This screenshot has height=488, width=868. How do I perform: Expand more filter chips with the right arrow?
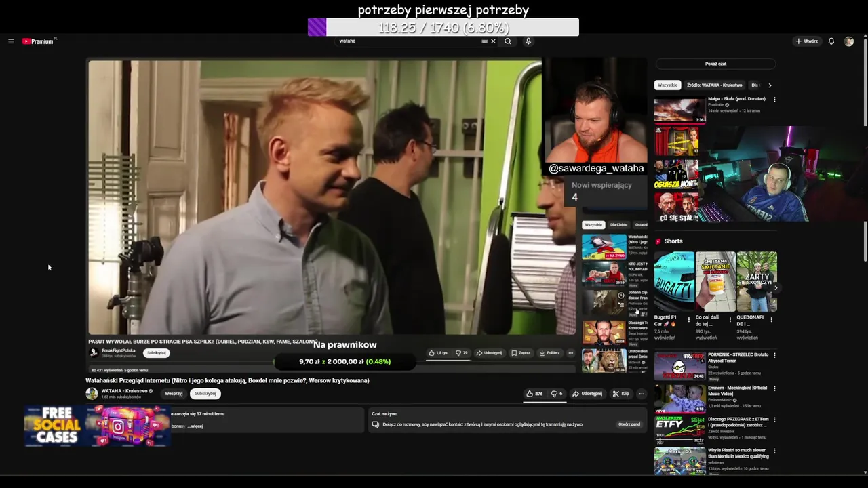coord(770,85)
